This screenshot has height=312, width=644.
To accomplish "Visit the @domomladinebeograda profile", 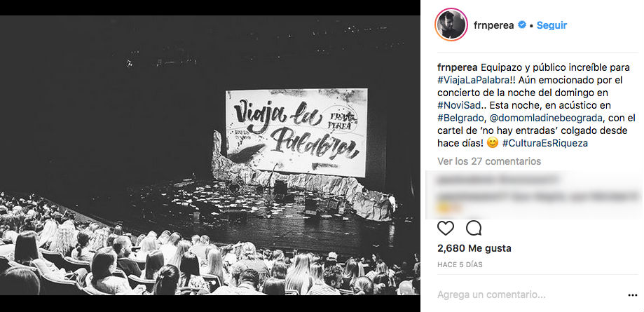I will tap(547, 118).
